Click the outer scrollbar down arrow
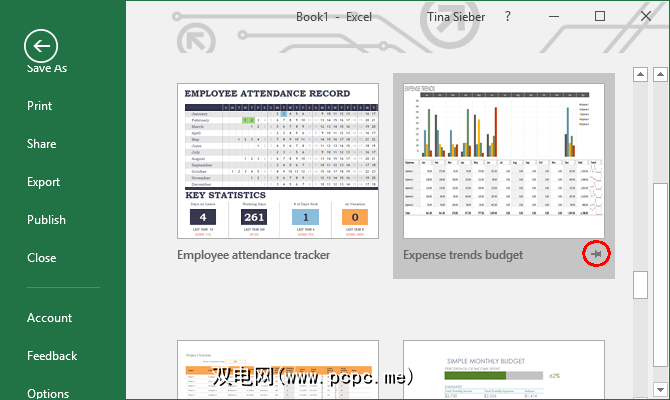Image resolution: width=670 pixels, height=400 pixels. 660,389
